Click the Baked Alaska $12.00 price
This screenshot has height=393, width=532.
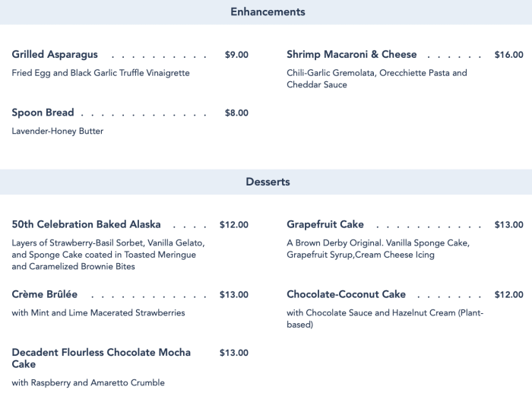click(233, 224)
